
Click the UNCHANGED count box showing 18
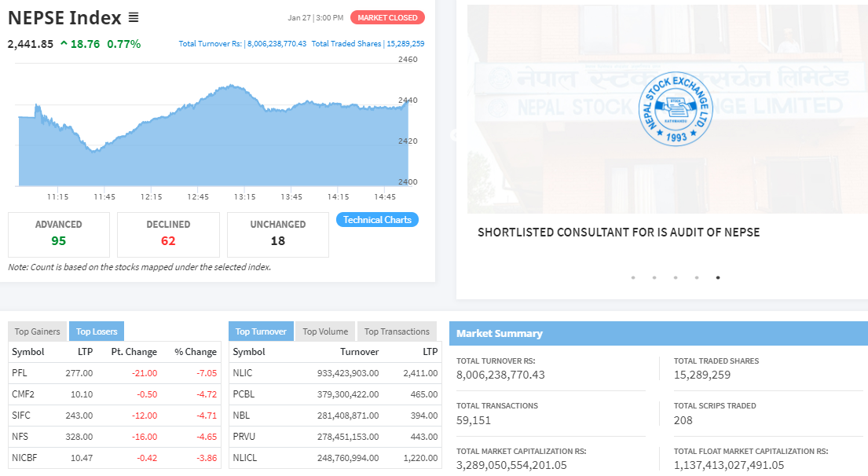(278, 235)
